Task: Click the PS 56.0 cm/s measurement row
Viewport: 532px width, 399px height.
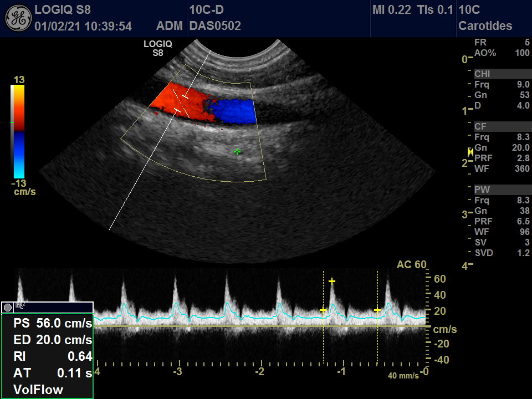Action: click(53, 323)
